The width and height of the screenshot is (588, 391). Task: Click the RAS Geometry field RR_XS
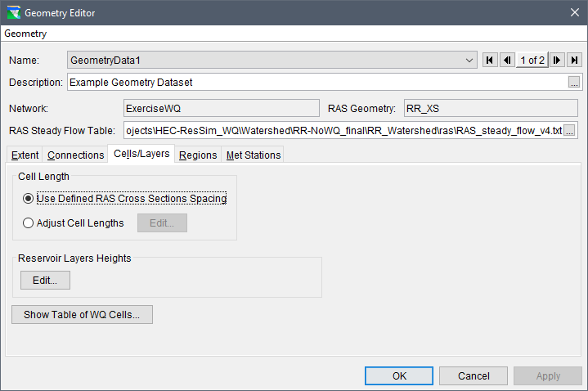[491, 109]
